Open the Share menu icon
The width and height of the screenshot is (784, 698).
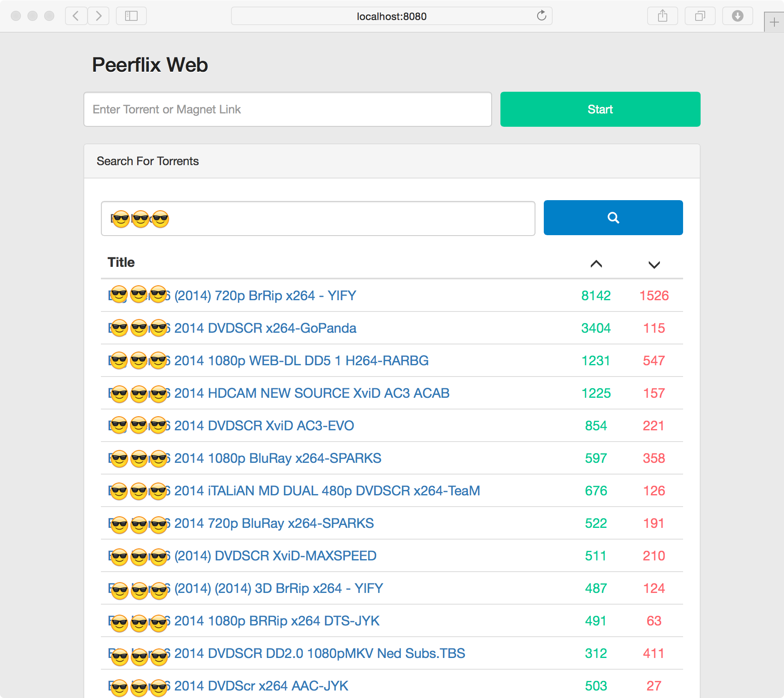point(663,16)
